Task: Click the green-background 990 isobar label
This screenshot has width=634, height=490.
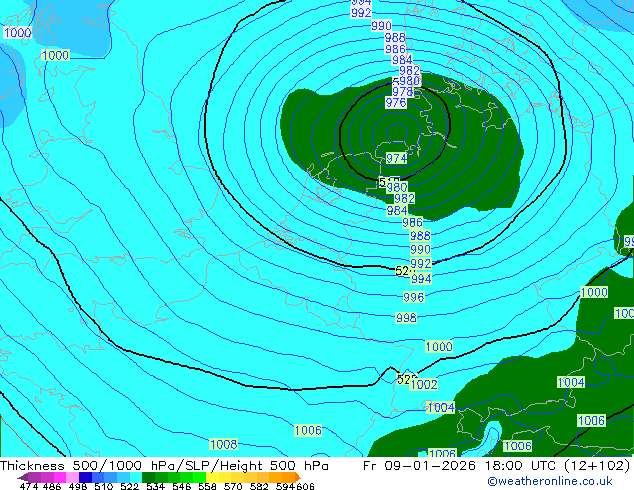Action: (x=420, y=249)
